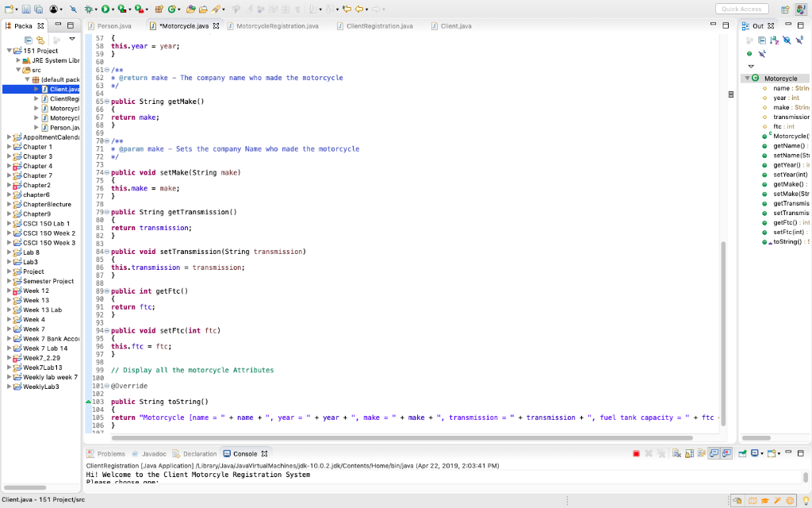
Task: Hide static members in the Outline view
Action: click(x=799, y=40)
